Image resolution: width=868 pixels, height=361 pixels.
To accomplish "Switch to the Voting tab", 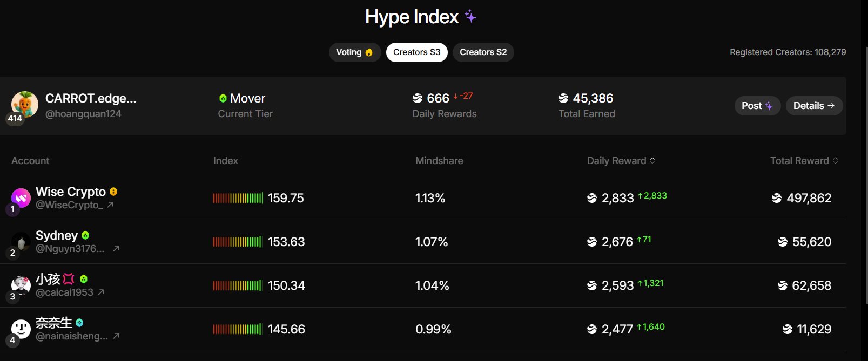I will (x=354, y=52).
